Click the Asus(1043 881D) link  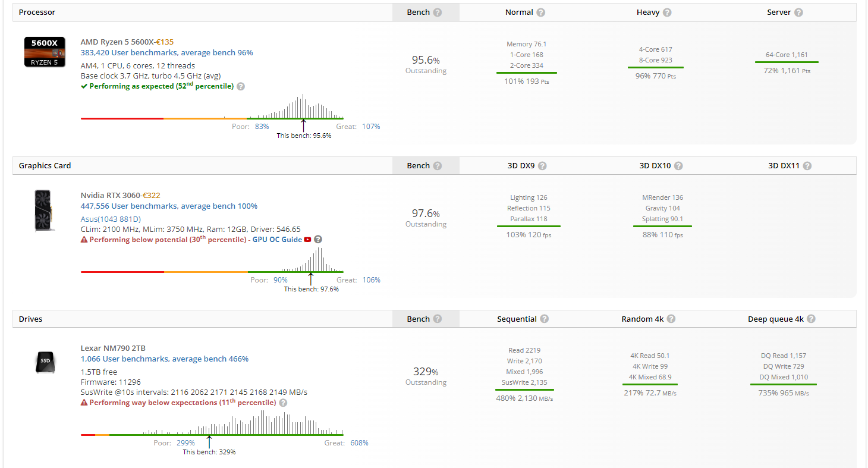[x=111, y=219]
